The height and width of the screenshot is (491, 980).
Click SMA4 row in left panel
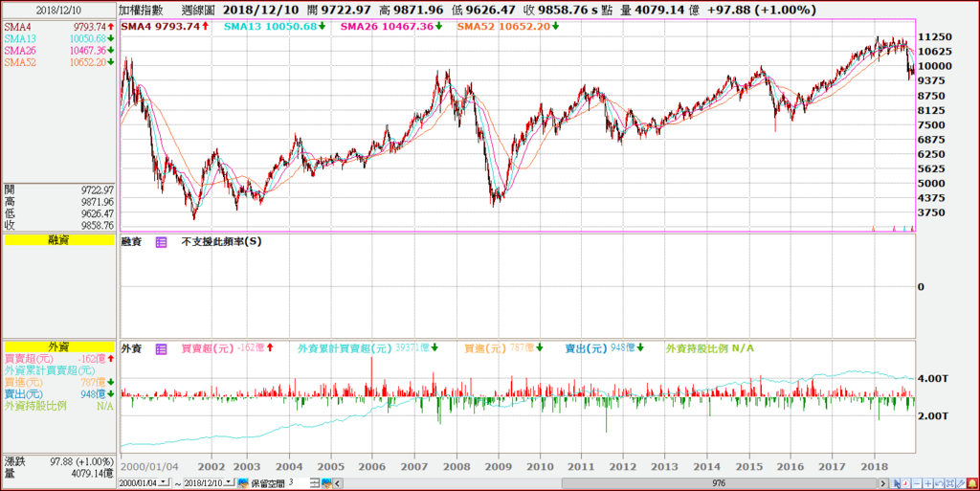coord(58,27)
